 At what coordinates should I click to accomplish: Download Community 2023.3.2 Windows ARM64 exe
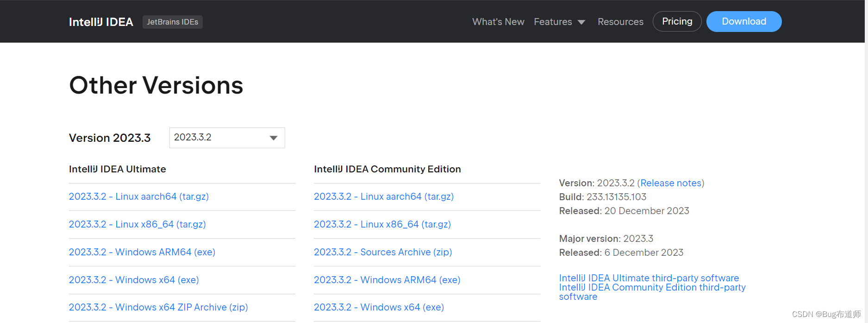click(x=387, y=280)
